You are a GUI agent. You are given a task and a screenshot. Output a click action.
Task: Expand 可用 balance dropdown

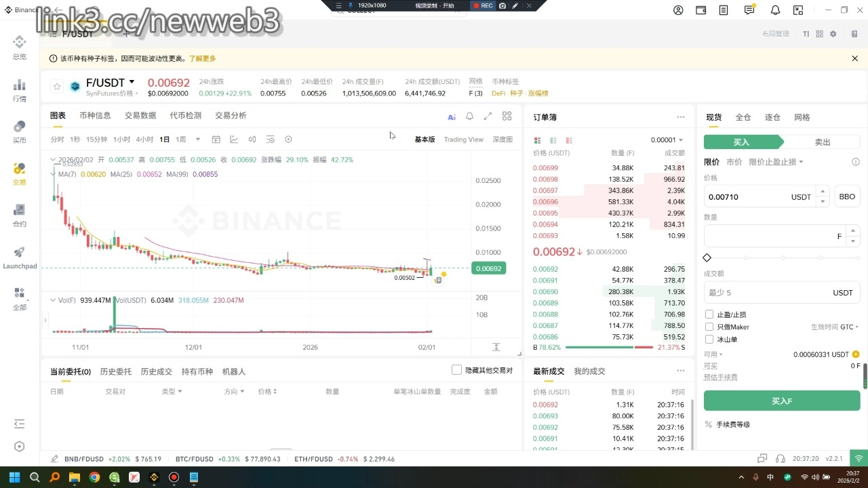(x=713, y=354)
